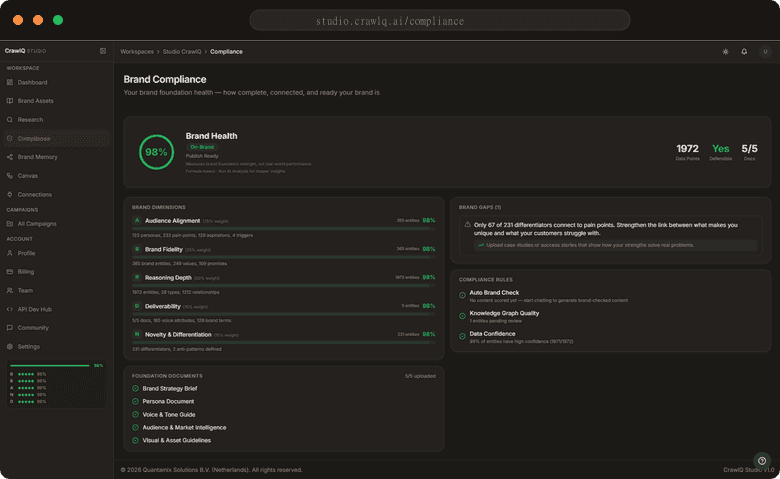Image resolution: width=780 pixels, height=479 pixels.
Task: Click the Team people icon
Action: pyautogui.click(x=10, y=290)
